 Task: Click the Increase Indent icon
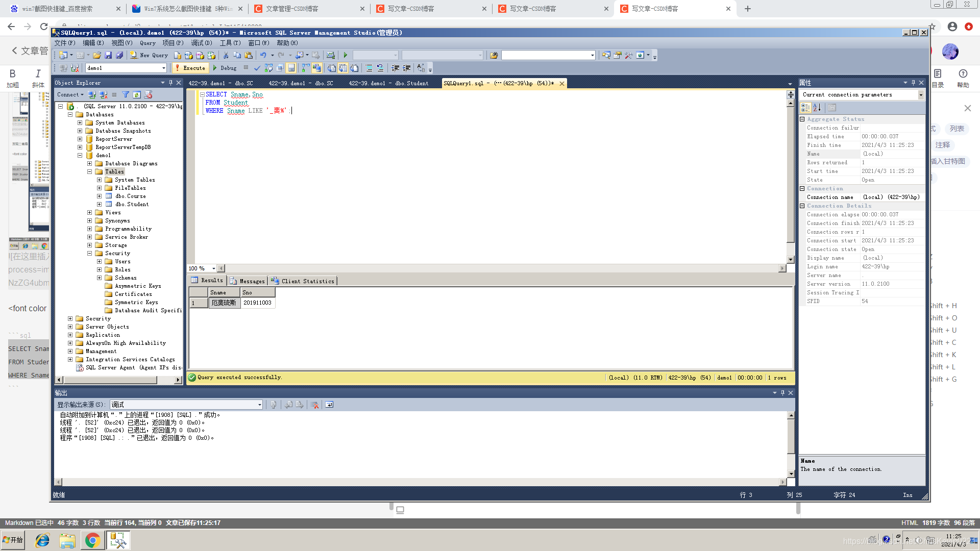click(407, 68)
